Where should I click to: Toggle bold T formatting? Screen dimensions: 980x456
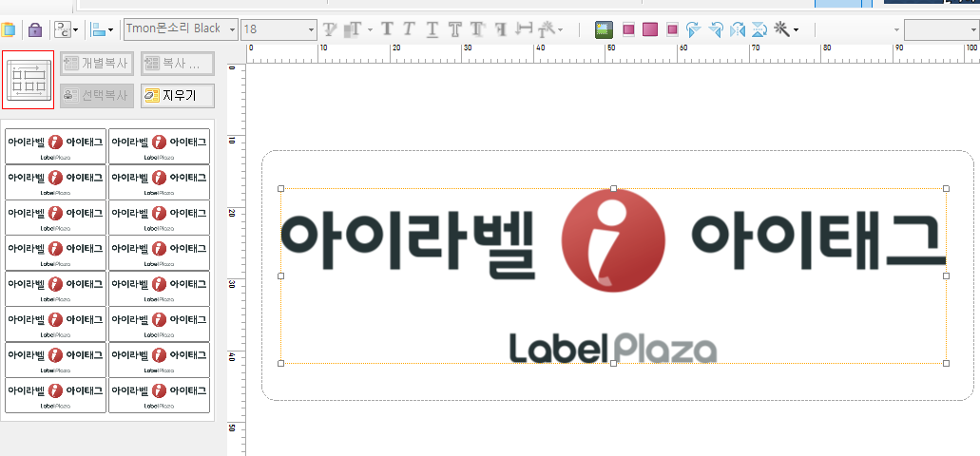[388, 28]
